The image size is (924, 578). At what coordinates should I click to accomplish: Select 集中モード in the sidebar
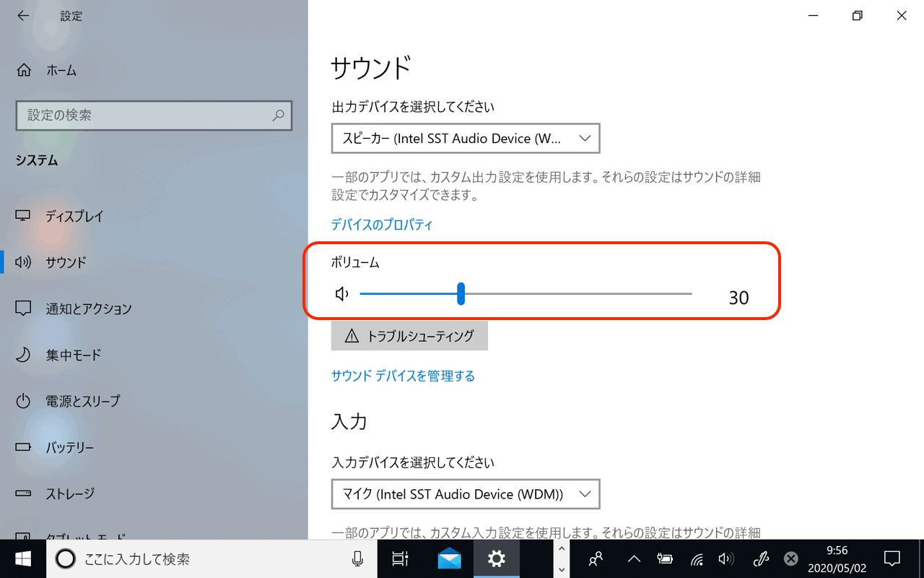[73, 355]
